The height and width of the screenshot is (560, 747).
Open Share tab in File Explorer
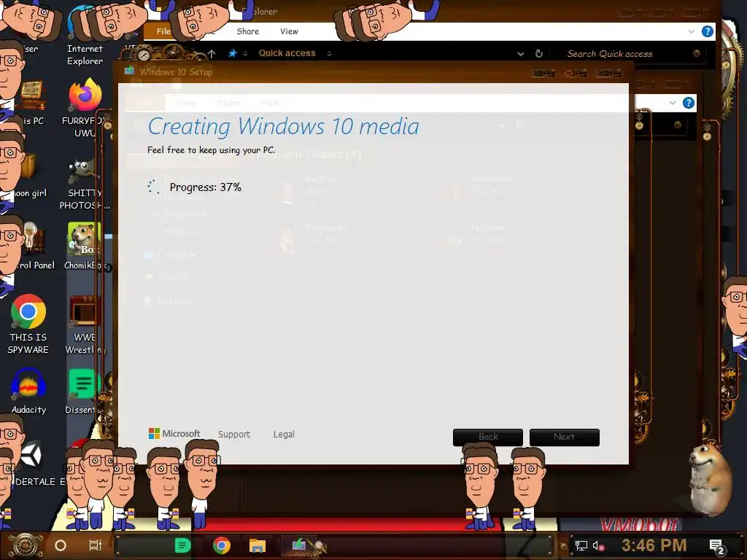[248, 31]
